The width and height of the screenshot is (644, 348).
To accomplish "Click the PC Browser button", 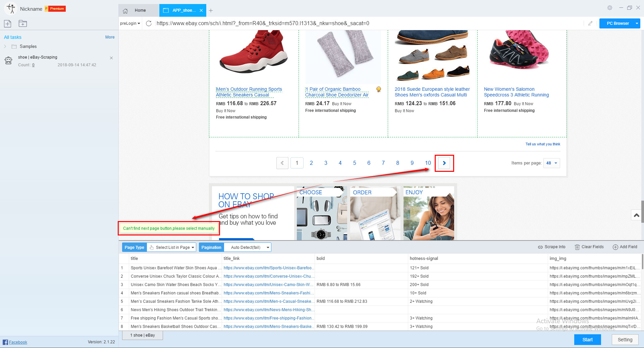I will tap(618, 23).
